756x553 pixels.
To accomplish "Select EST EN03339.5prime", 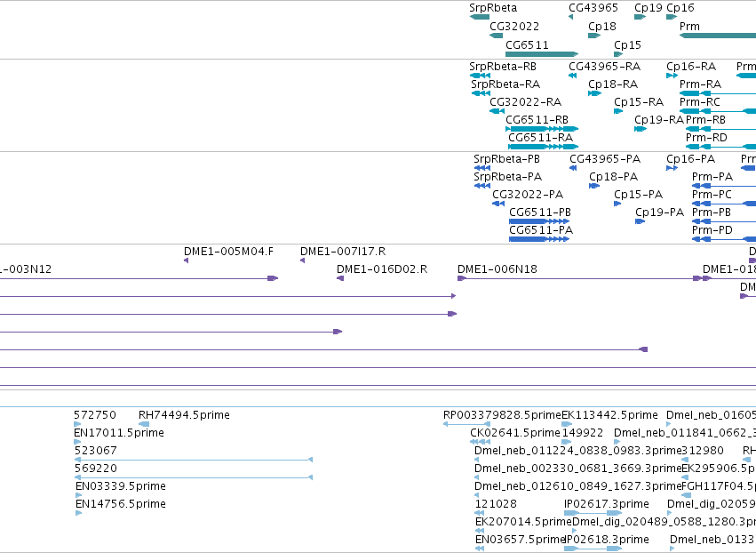I will click(x=121, y=487).
